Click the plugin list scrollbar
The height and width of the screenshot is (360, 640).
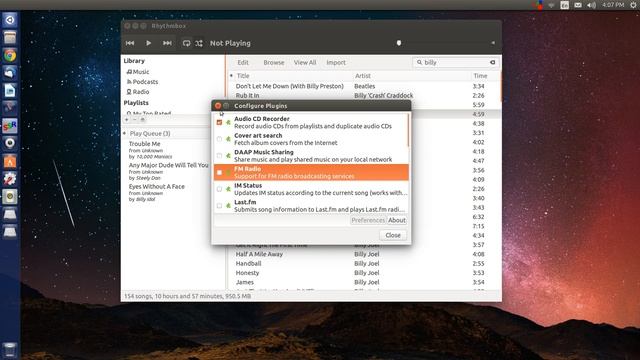(x=408, y=131)
